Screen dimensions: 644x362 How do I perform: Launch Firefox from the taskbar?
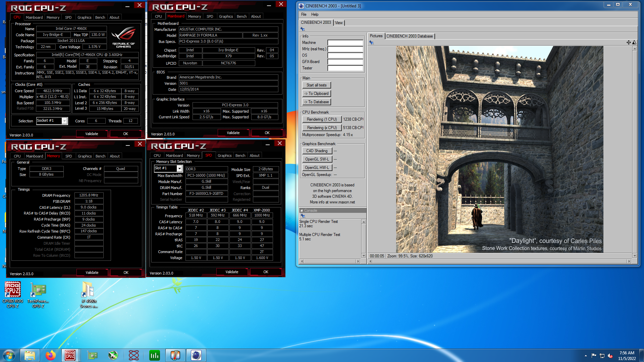pos(51,355)
